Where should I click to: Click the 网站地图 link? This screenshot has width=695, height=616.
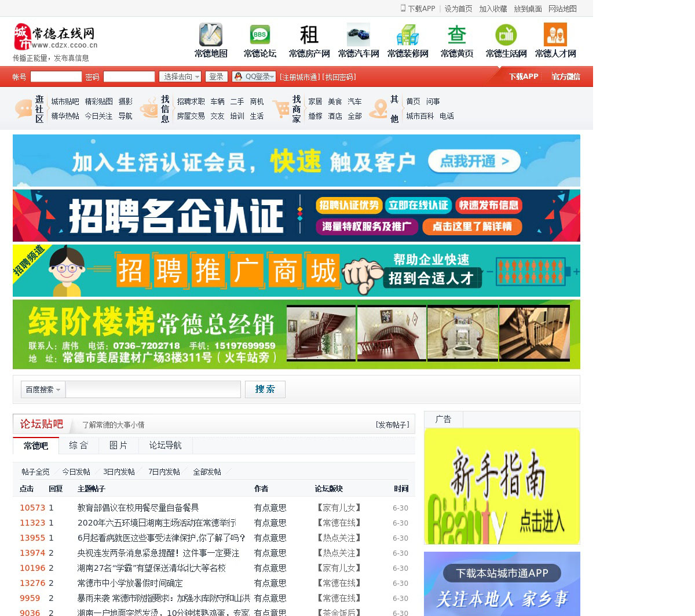tap(562, 9)
